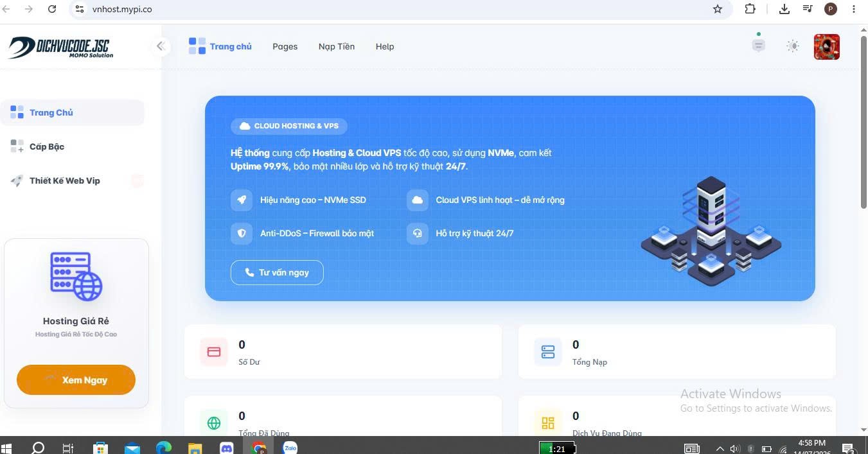Viewport: 868px width, 454px height.
Task: Click the rocket icon for Hiệu năng cao
Action: (242, 200)
